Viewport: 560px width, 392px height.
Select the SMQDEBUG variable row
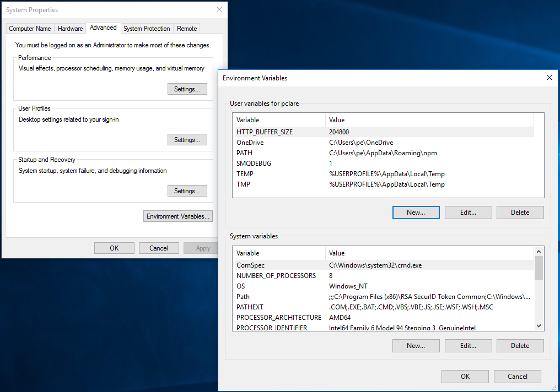383,164
